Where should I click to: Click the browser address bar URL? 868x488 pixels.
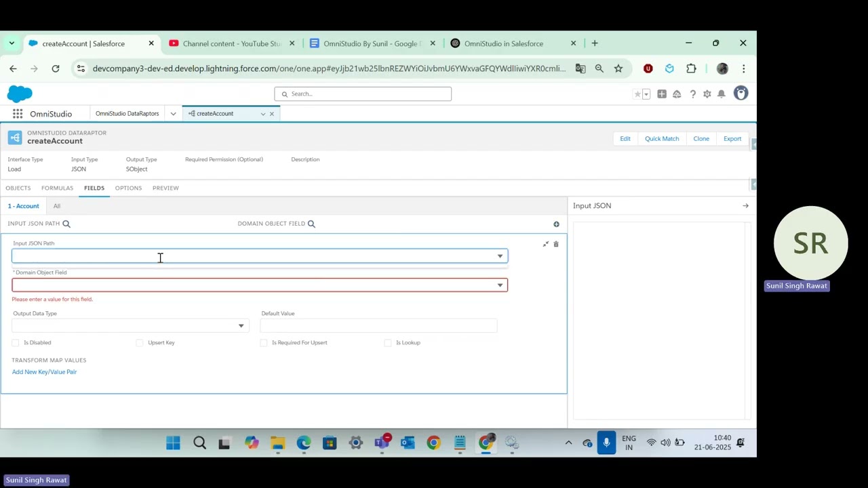click(329, 68)
